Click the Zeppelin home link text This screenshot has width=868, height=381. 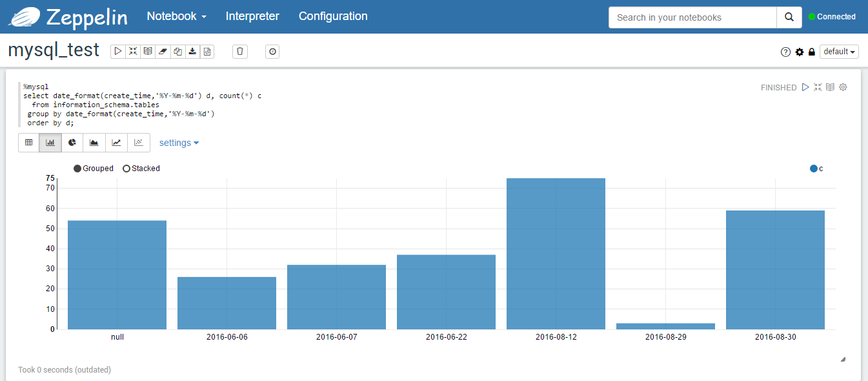click(86, 17)
